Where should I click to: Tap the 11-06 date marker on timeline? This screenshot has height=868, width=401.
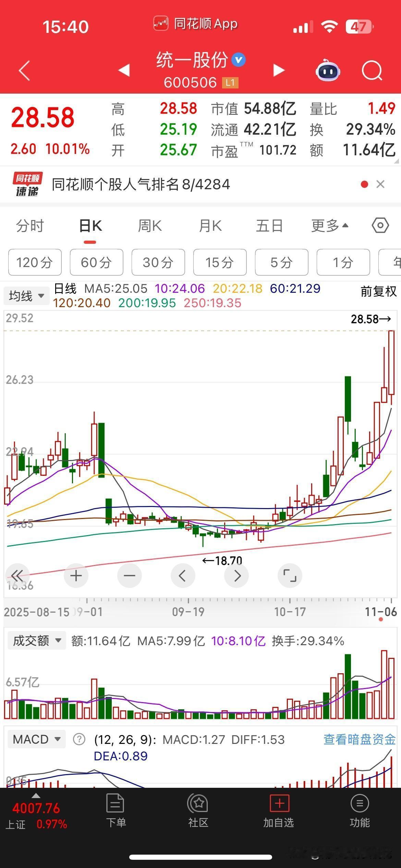click(x=381, y=612)
